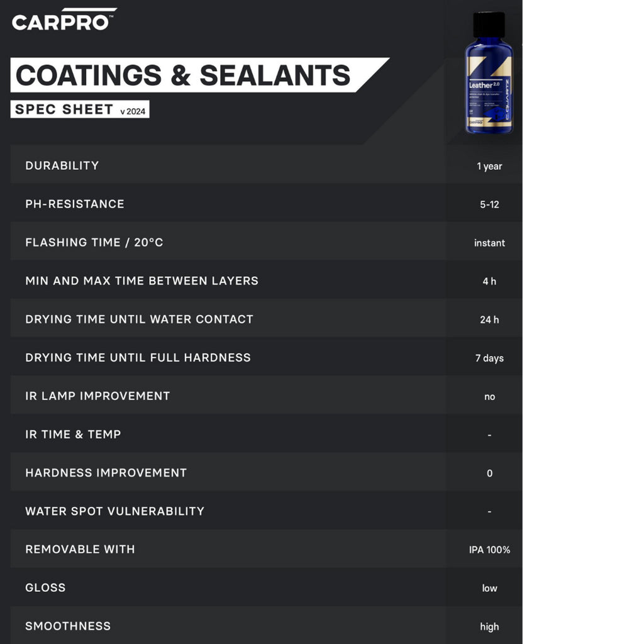Select Min and Max Time Between Layers
Viewport: 644px width, 644px height.
(142, 280)
